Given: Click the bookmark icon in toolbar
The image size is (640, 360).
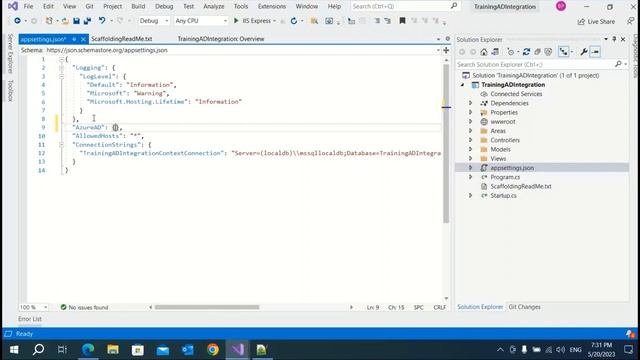Looking at the screenshot, I should pos(402,20).
